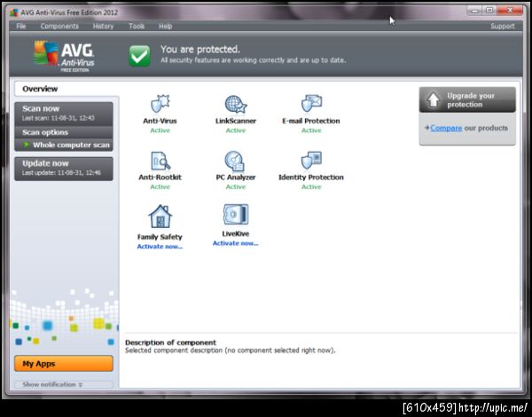Click Activate now under LiveKive
This screenshot has width=532, height=417.
(x=236, y=243)
